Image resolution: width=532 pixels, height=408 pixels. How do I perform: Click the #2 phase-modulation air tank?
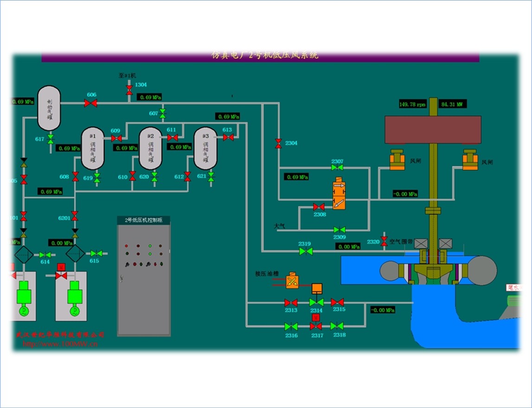pyautogui.click(x=151, y=148)
